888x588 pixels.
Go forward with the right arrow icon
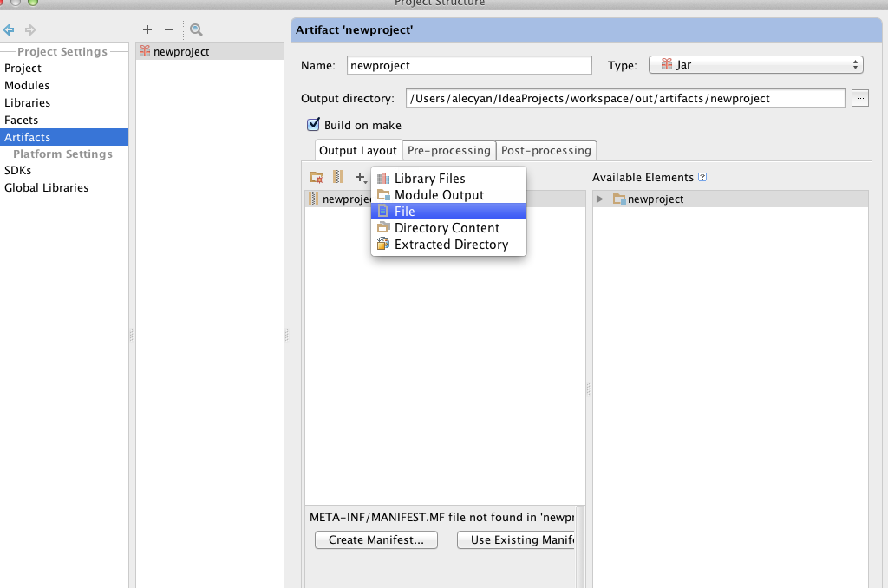pyautogui.click(x=30, y=29)
